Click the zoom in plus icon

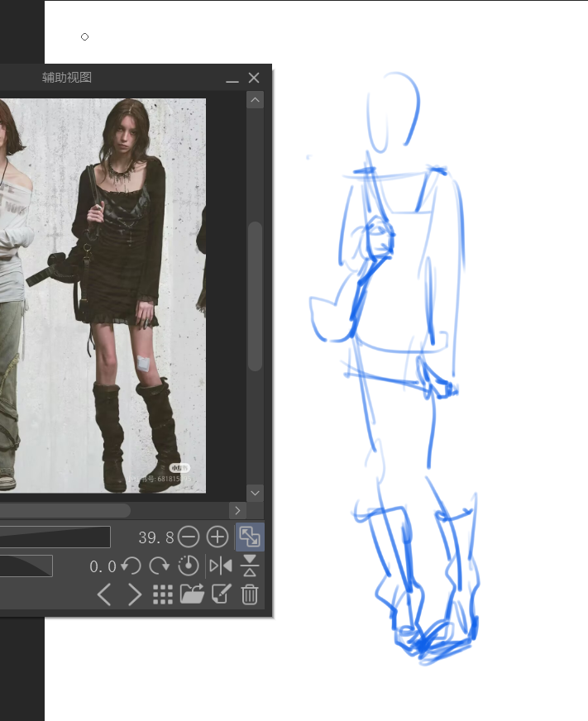click(x=217, y=537)
